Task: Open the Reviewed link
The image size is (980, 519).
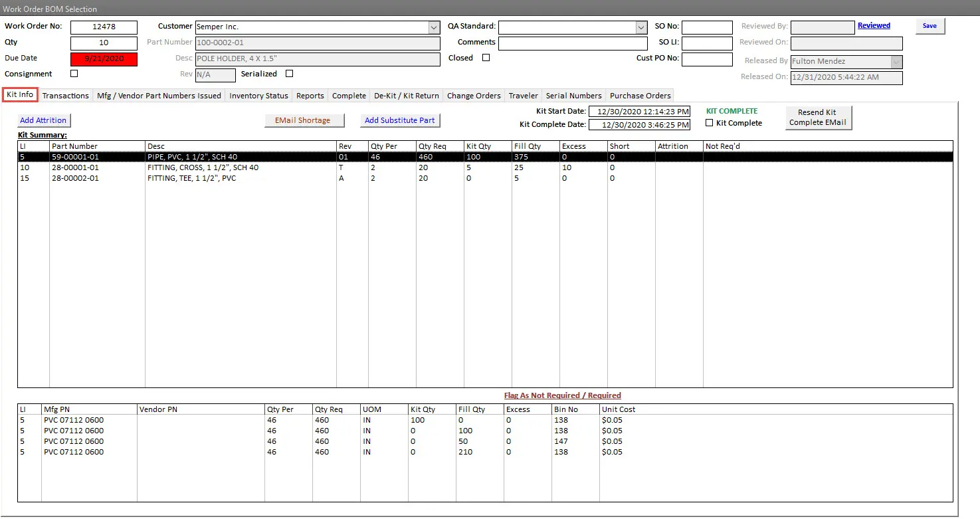Action: (874, 26)
